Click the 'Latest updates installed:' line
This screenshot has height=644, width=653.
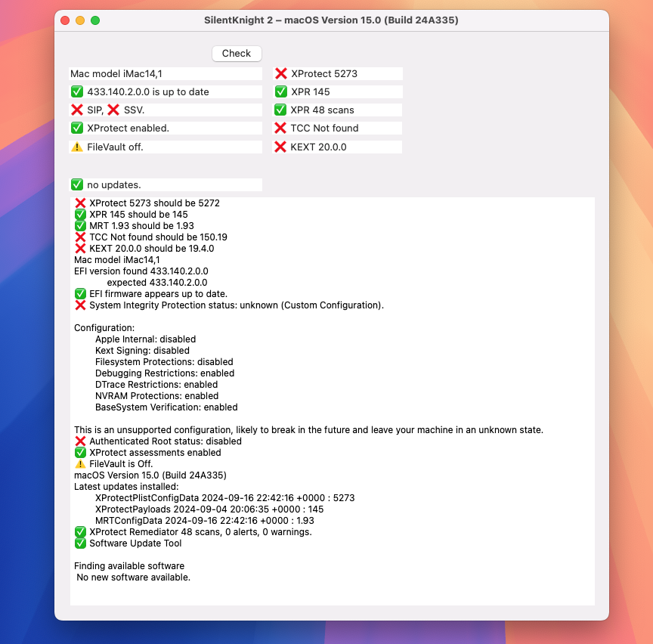pos(126,487)
